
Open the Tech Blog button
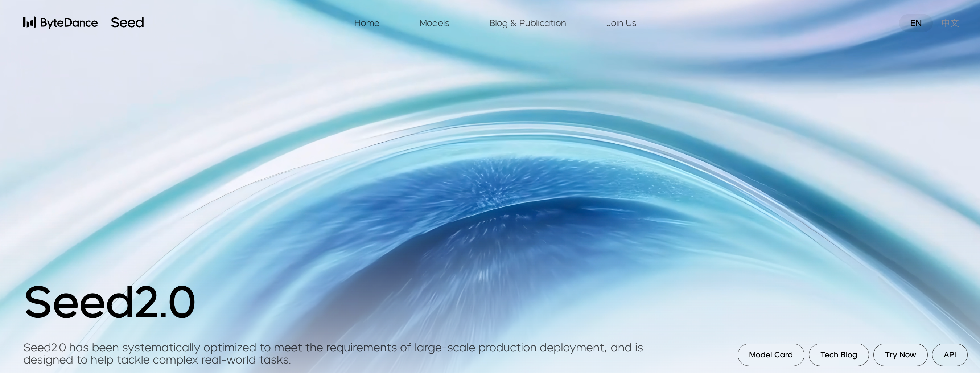[x=838, y=355]
